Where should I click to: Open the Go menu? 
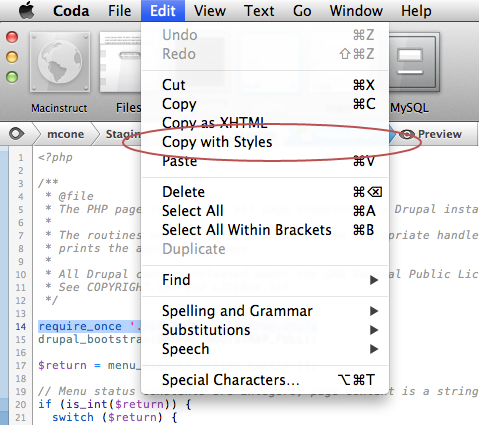302,11
